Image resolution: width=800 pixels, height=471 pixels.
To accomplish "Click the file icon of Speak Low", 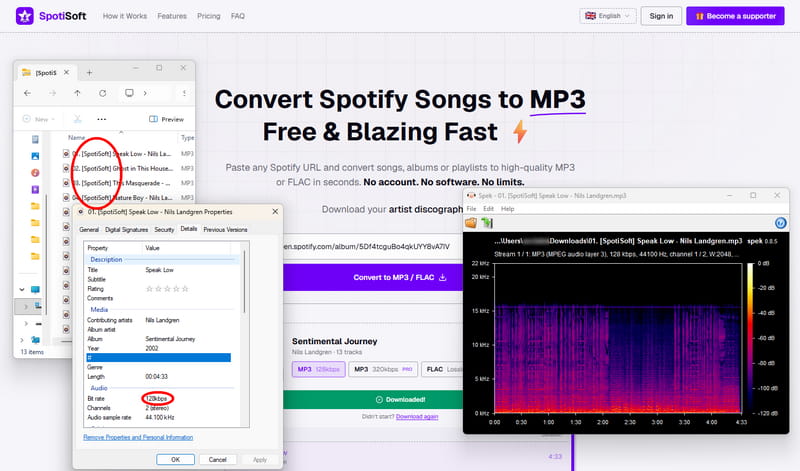I will [x=66, y=153].
